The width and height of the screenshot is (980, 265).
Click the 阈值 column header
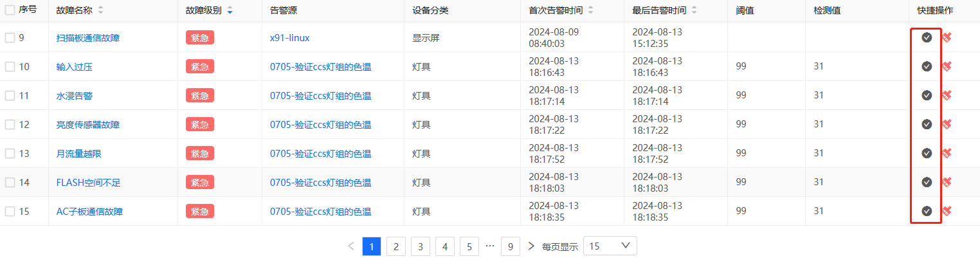point(745,11)
